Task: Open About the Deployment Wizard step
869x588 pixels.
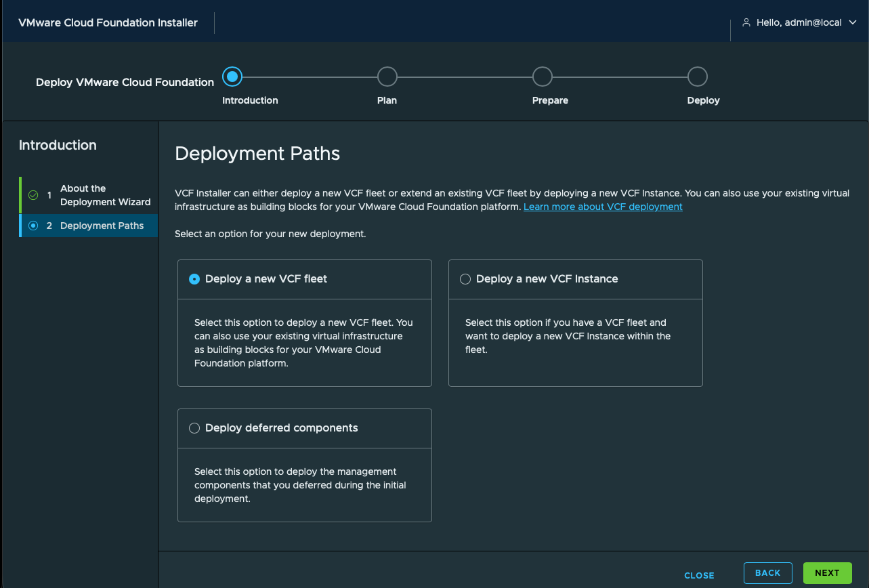Action: pos(89,195)
